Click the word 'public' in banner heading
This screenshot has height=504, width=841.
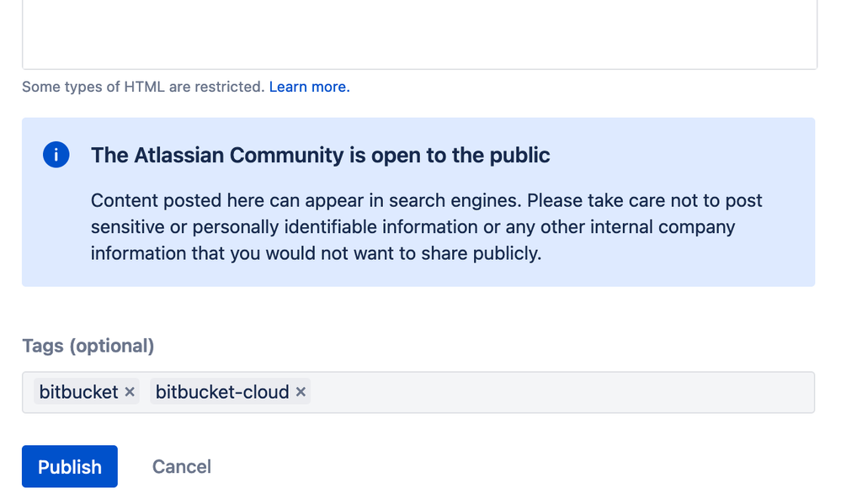tap(519, 155)
